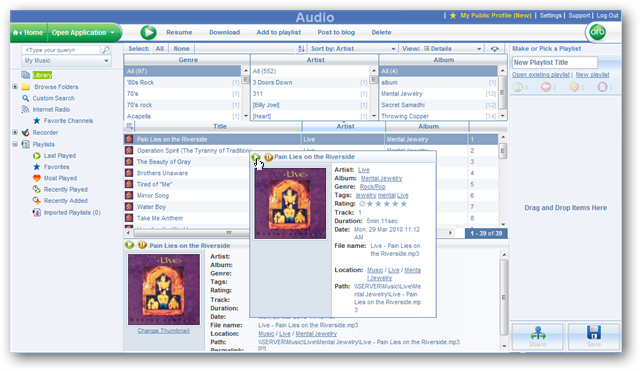
Task: Open My Public Profile (New) link
Action: pyautogui.click(x=496, y=16)
